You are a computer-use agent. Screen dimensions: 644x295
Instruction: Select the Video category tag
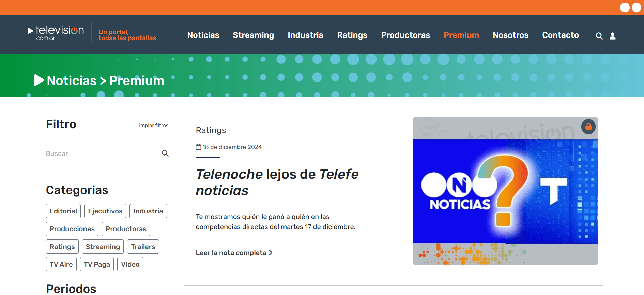[x=130, y=264]
